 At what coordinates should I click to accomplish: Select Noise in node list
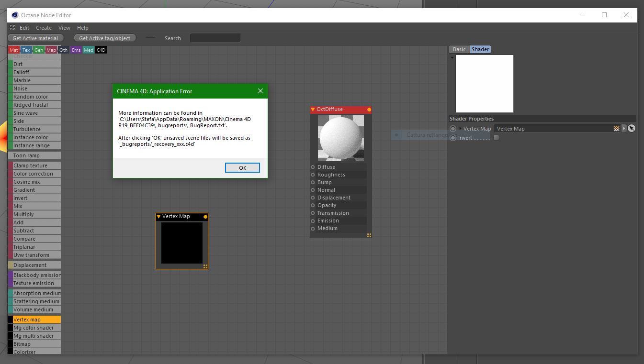point(34,88)
